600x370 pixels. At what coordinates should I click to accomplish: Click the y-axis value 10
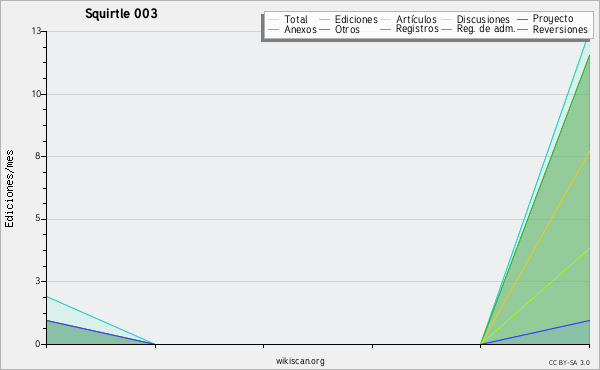[x=36, y=94]
